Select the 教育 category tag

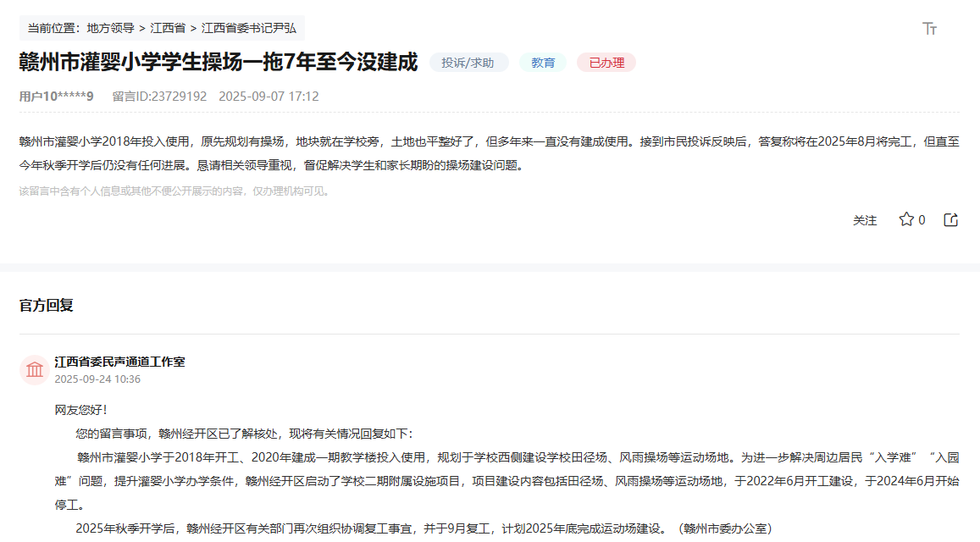pos(543,63)
